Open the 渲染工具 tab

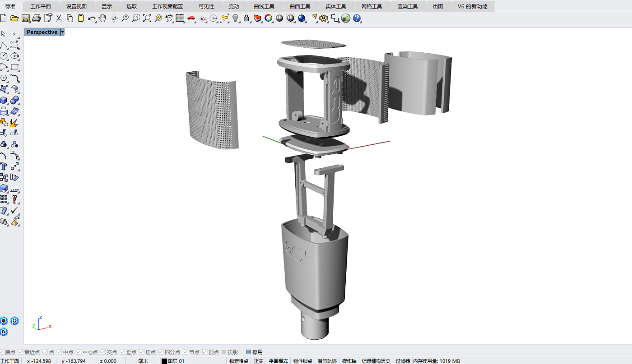407,6
